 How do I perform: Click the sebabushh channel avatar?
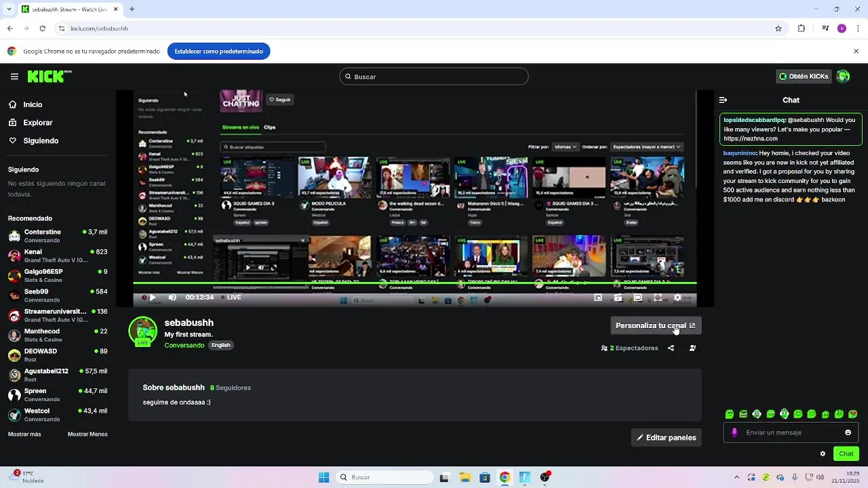pyautogui.click(x=143, y=331)
